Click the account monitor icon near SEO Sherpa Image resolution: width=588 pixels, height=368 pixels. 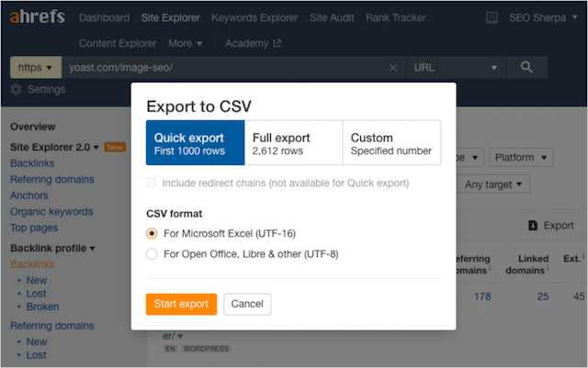(492, 17)
